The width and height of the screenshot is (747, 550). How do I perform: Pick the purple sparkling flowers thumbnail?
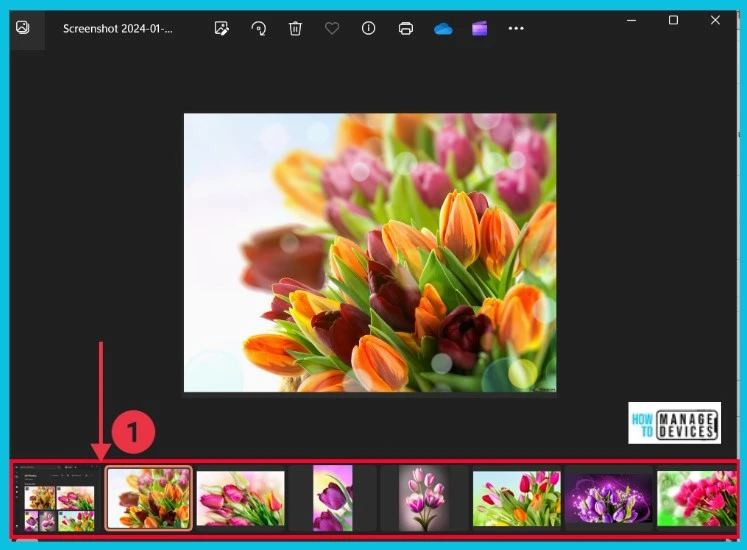(608, 498)
